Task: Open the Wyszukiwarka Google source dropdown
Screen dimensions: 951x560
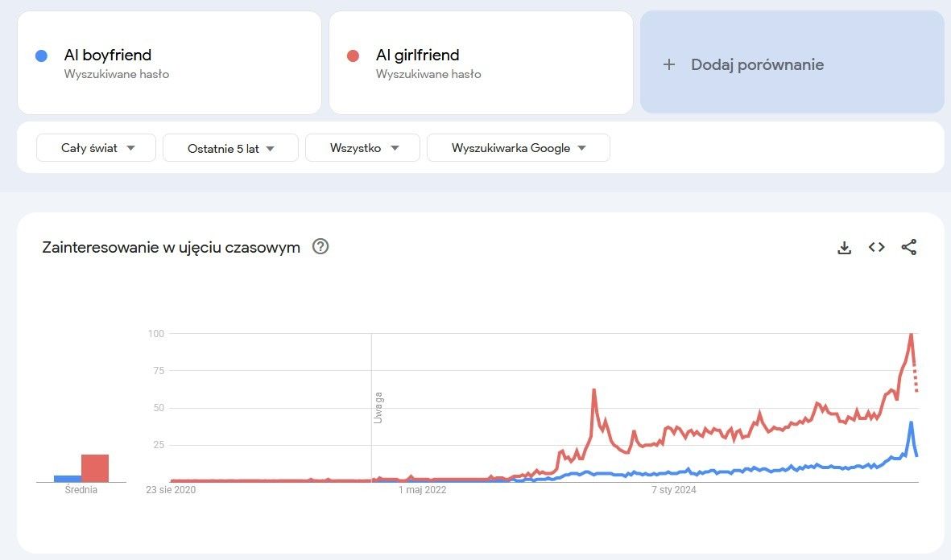Action: click(518, 148)
